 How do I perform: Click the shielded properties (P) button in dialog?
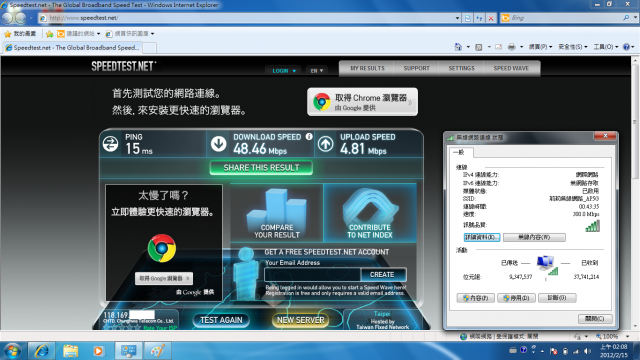point(476,298)
